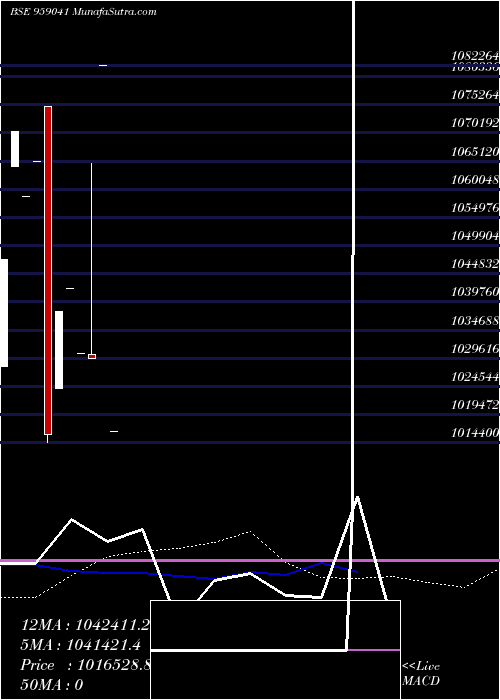Click the '50MA : 0' readout

click(x=52, y=685)
